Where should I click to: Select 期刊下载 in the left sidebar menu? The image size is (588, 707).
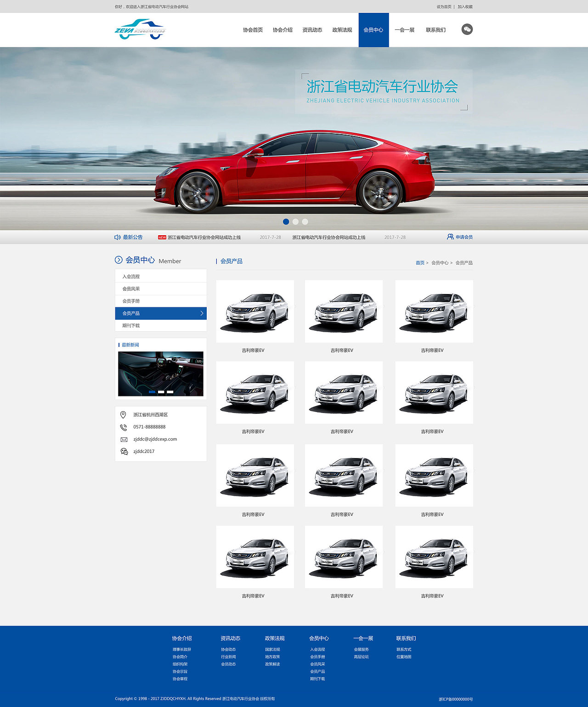point(161,326)
